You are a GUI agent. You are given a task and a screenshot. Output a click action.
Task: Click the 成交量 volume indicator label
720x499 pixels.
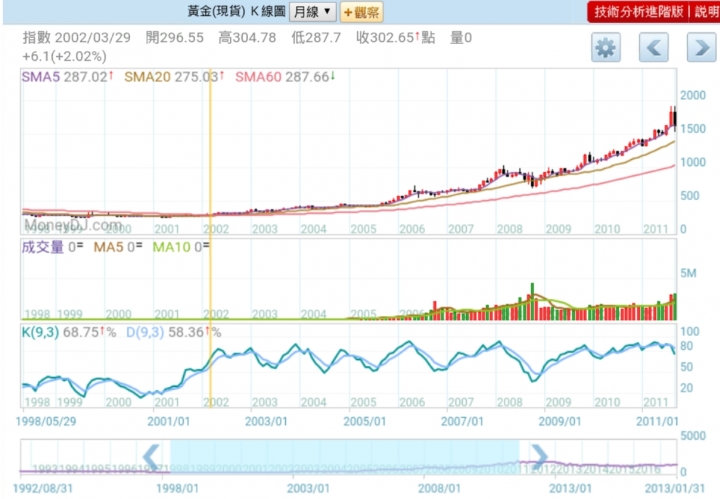tap(44, 245)
